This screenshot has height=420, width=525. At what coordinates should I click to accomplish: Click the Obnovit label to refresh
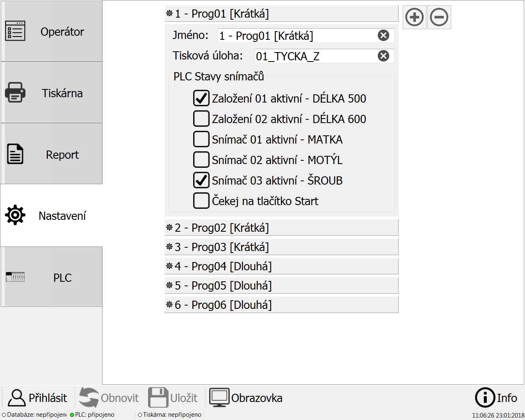tap(120, 398)
